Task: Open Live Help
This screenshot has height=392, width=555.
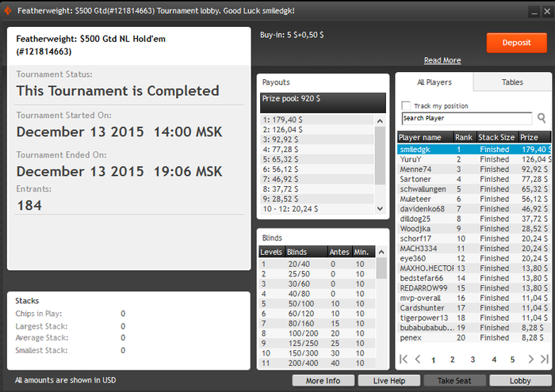Action: (x=389, y=381)
